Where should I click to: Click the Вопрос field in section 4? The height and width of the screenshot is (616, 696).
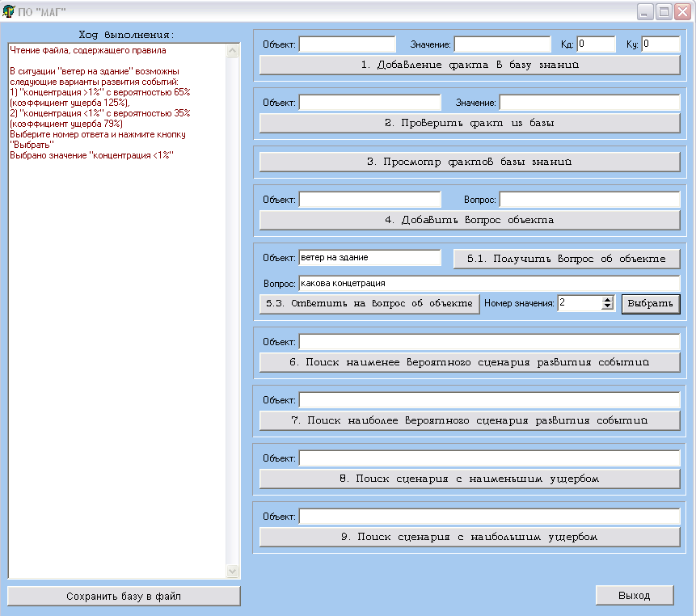[x=590, y=200]
